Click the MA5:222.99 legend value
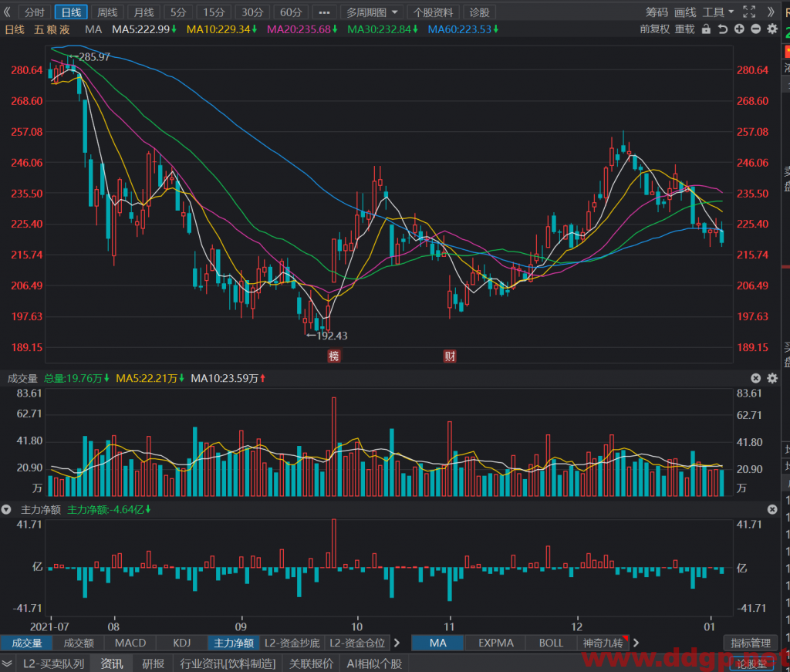 [x=144, y=29]
